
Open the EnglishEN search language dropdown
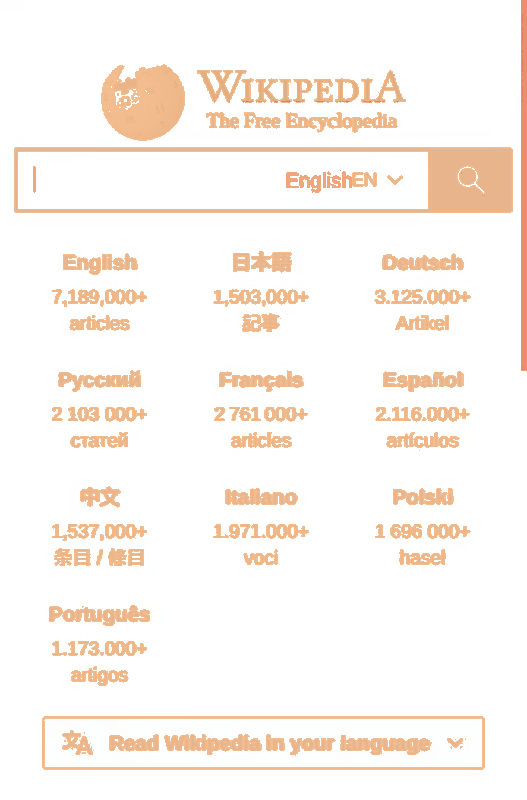(344, 180)
